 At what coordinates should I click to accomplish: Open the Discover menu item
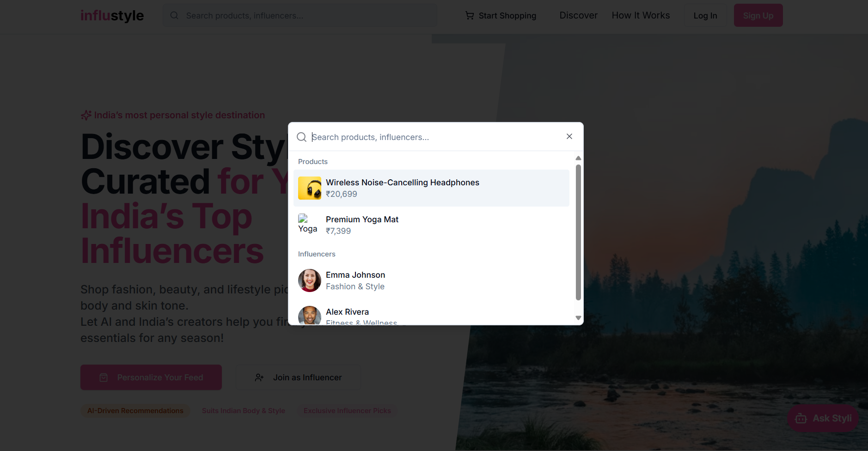pyautogui.click(x=578, y=15)
